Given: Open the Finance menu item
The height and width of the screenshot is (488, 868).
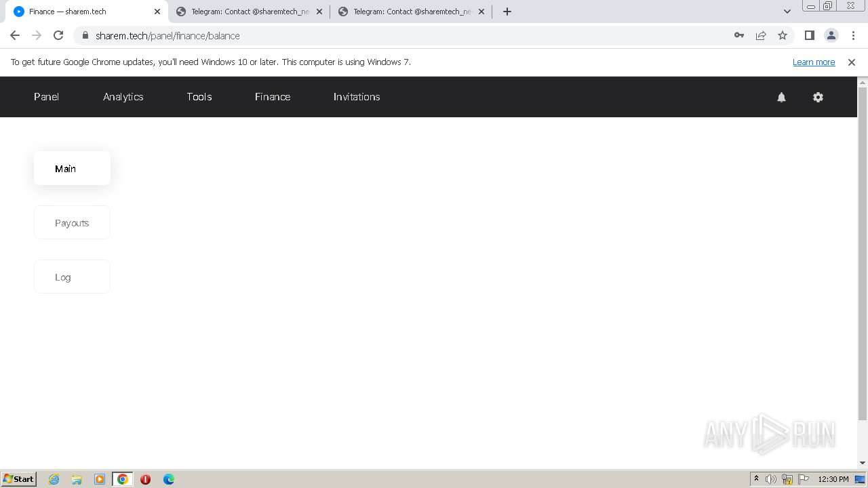Looking at the screenshot, I should [273, 97].
